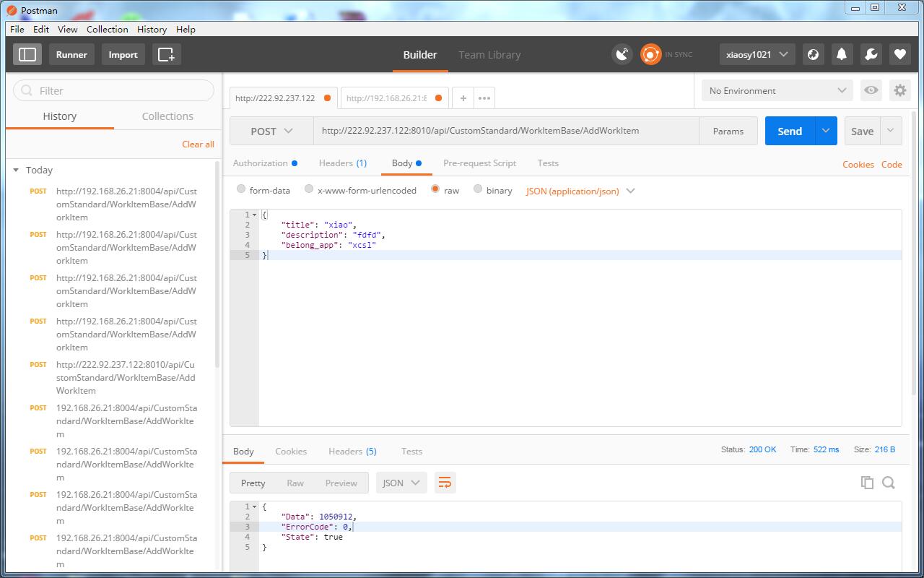Open the History menu

click(152, 29)
